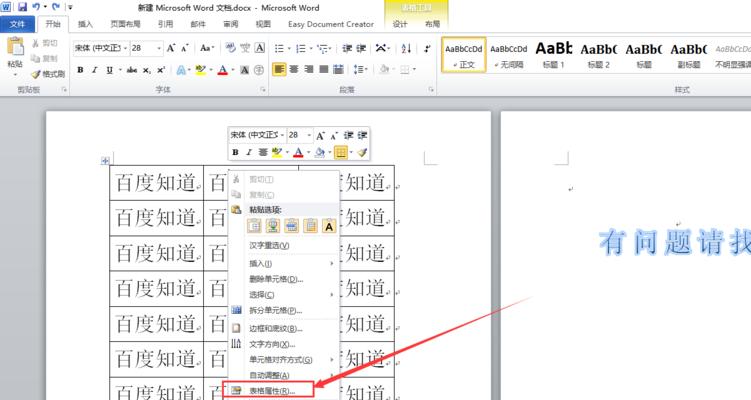The width and height of the screenshot is (751, 400).
Task: Toggle Italic in the ribbon Font group
Action: (94, 70)
